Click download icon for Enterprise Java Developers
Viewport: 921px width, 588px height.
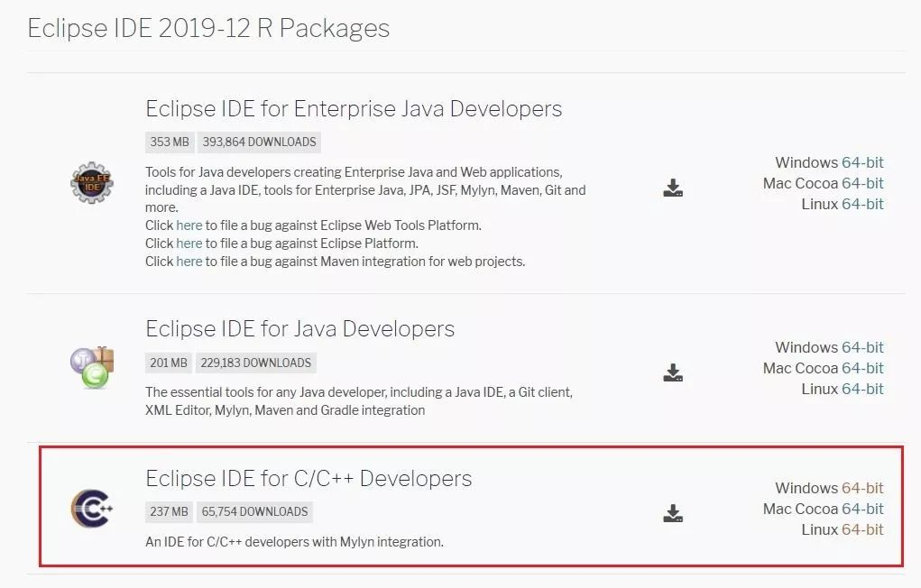click(x=673, y=188)
